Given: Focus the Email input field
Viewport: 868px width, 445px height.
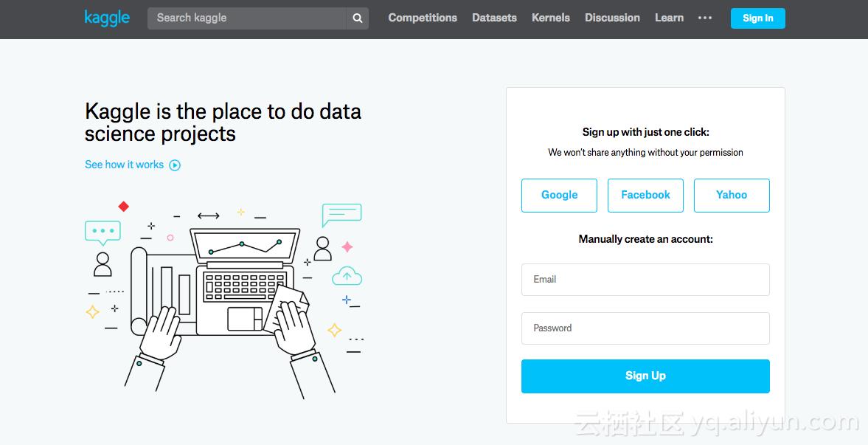Looking at the screenshot, I should (x=645, y=280).
